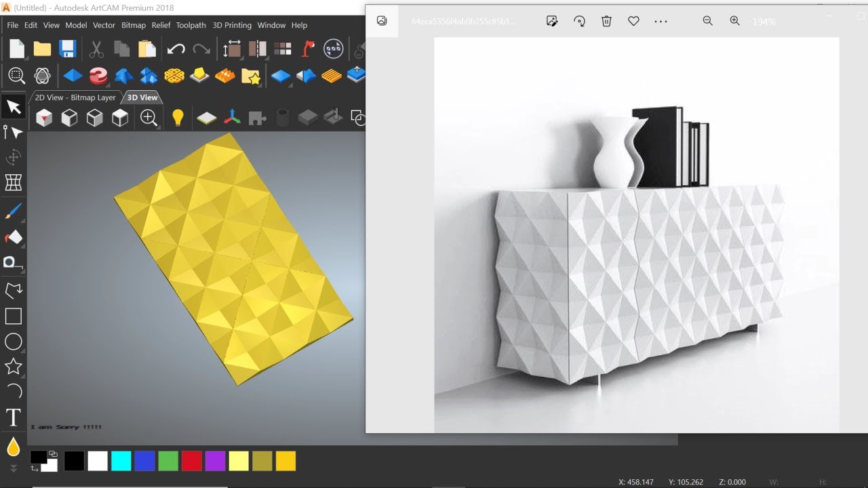
Task: Open the Toolpath menu
Action: pos(191,25)
